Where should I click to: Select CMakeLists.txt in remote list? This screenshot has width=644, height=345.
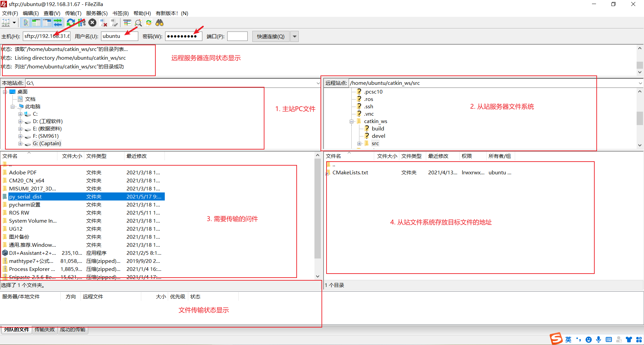[x=350, y=173]
